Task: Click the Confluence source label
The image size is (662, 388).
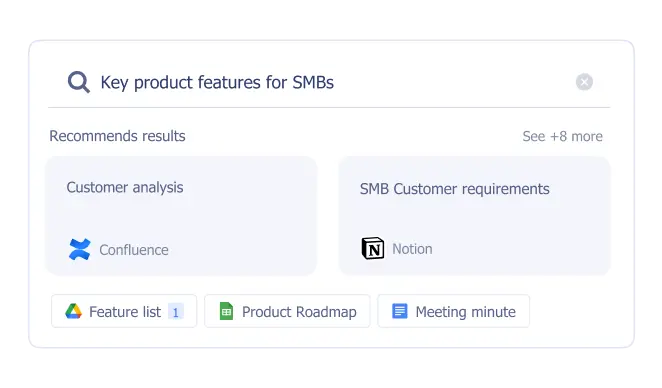Action: click(x=134, y=250)
